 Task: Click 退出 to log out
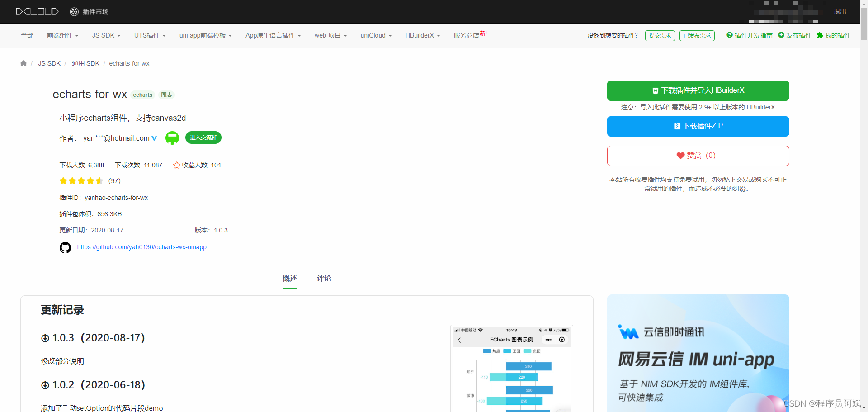840,12
